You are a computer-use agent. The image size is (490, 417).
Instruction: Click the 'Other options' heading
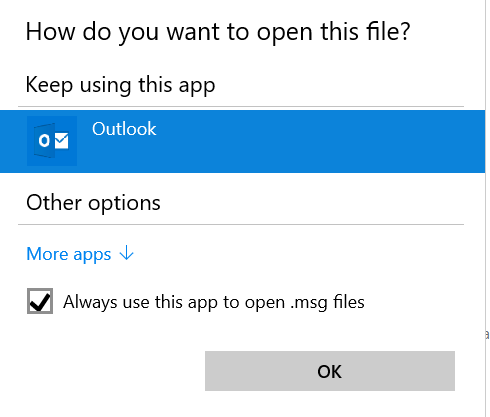[x=93, y=203]
